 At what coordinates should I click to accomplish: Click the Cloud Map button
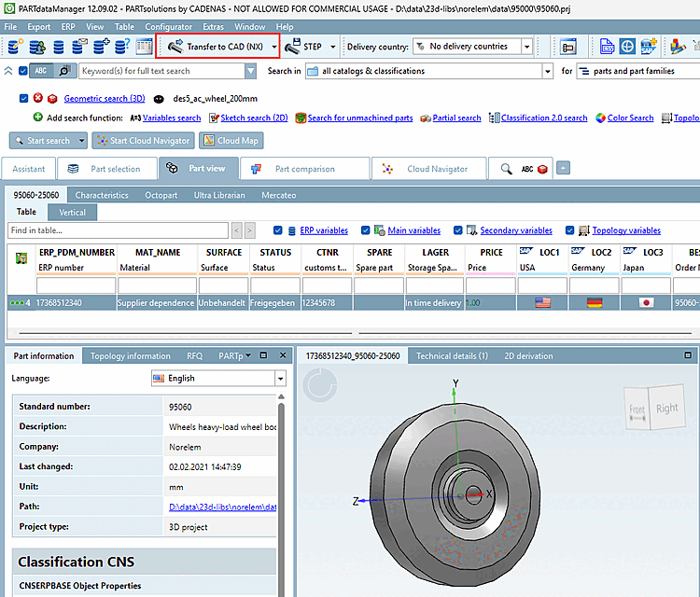coord(231,141)
